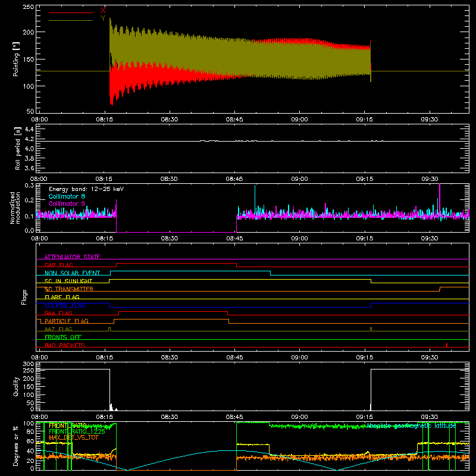Select the Energy band: 12-25 keV label
This screenshot has width=476, height=476.
tap(86, 189)
